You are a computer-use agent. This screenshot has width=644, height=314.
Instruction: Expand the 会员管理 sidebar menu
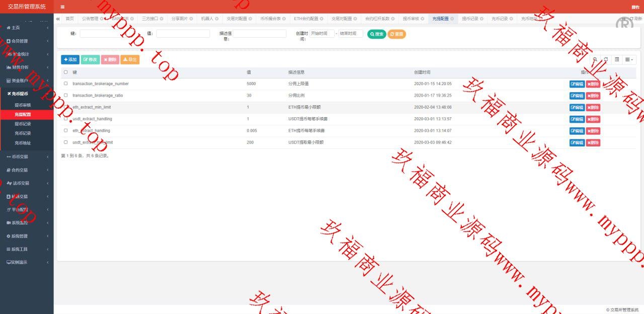(x=27, y=41)
